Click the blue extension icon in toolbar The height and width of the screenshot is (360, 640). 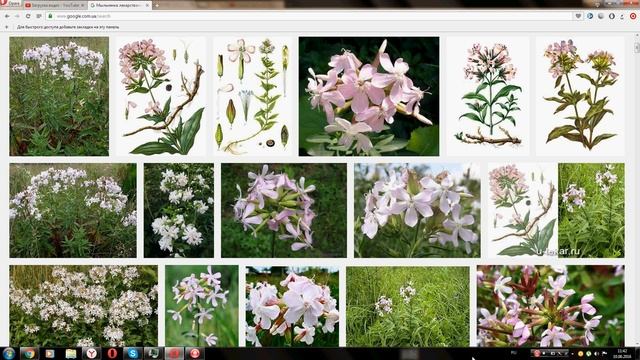click(x=590, y=16)
